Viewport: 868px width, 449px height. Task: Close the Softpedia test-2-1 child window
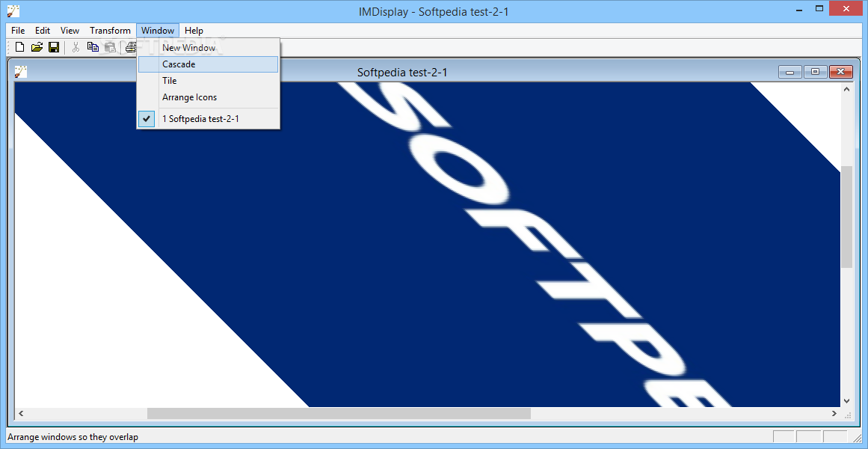click(841, 72)
